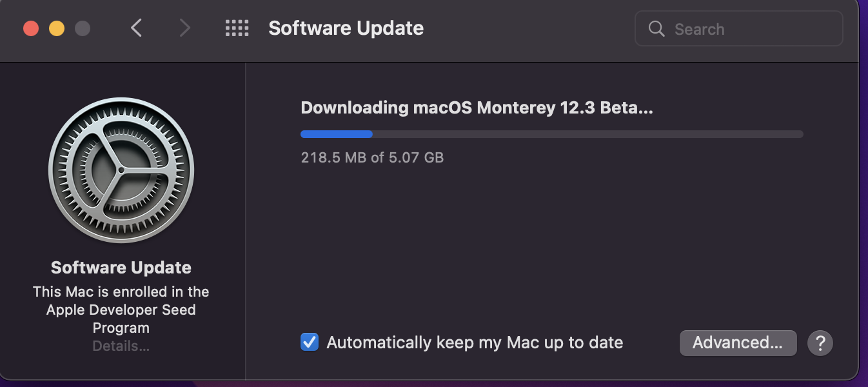
Task: Click the Software Update window title
Action: click(346, 28)
